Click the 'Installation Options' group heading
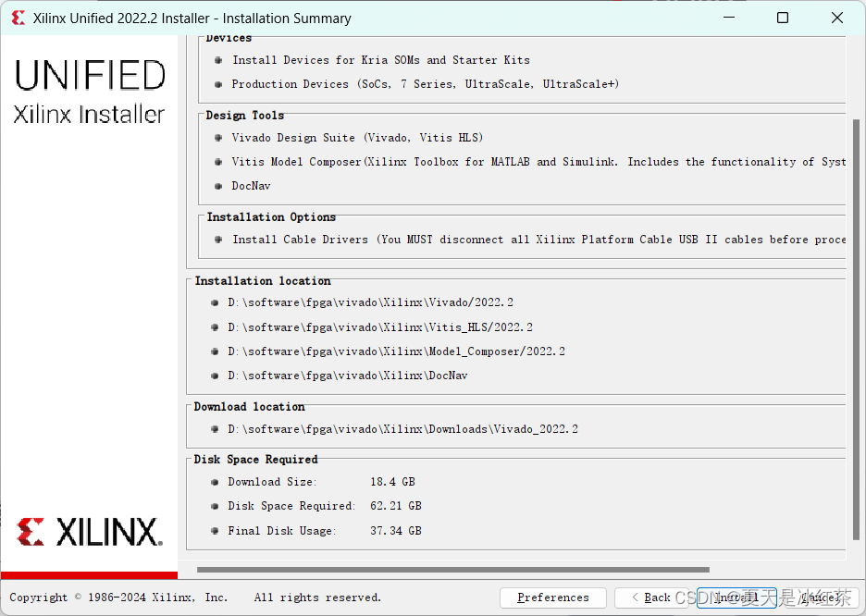866x616 pixels. pos(271,217)
